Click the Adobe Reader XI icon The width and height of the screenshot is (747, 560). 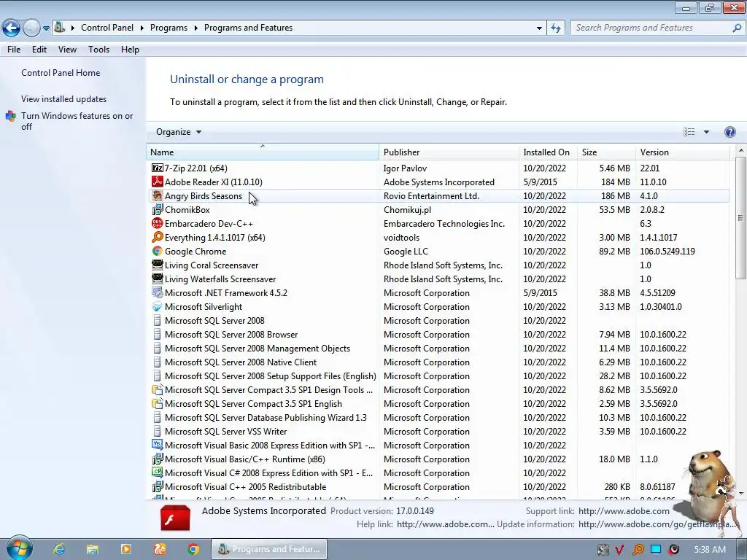pyautogui.click(x=158, y=182)
